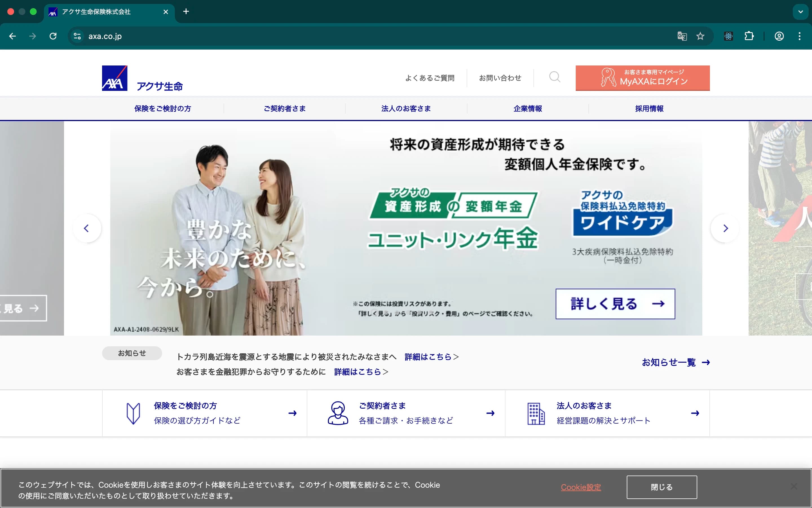Click the building icon for 法人のお客さま
Image resolution: width=812 pixels, height=508 pixels.
click(536, 413)
